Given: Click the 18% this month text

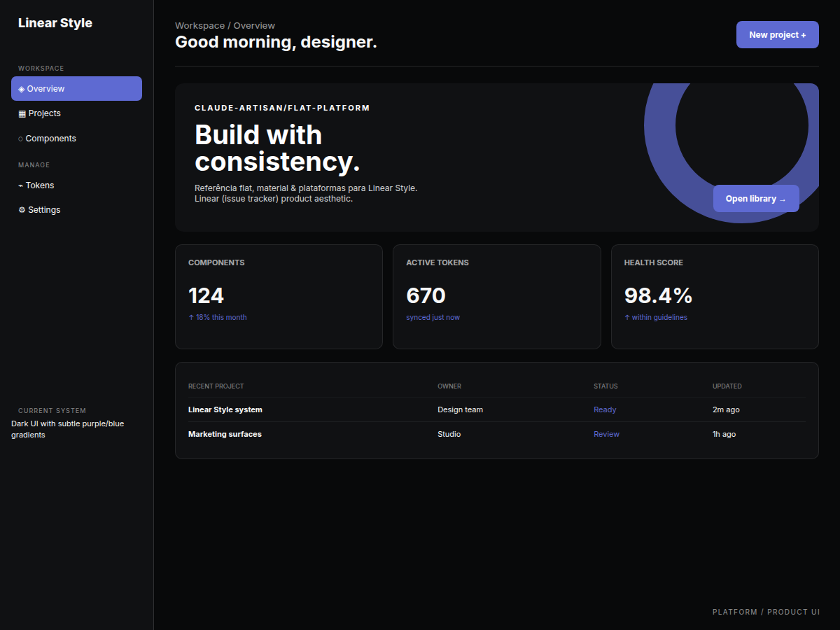Looking at the screenshot, I should pos(218,318).
